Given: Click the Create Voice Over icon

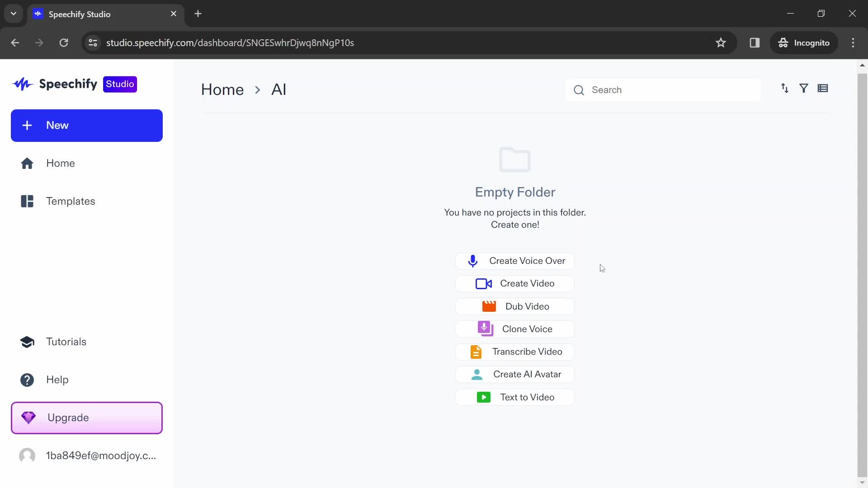Looking at the screenshot, I should click(x=474, y=261).
